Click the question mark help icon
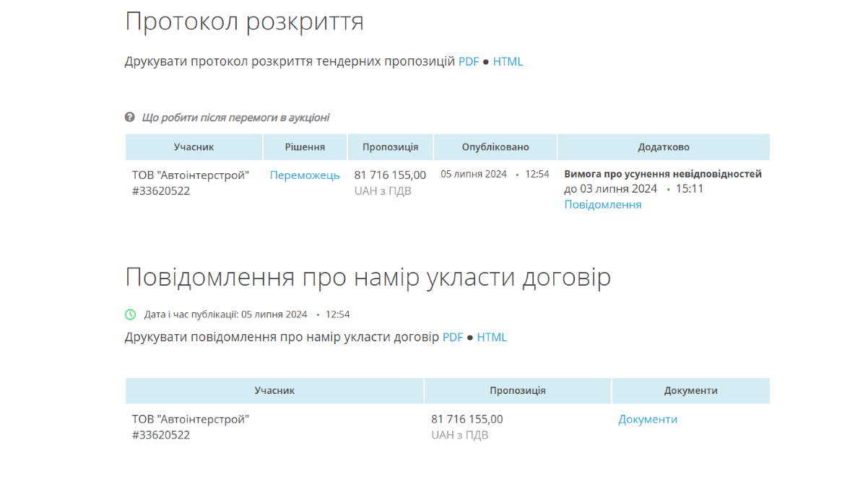 (130, 118)
